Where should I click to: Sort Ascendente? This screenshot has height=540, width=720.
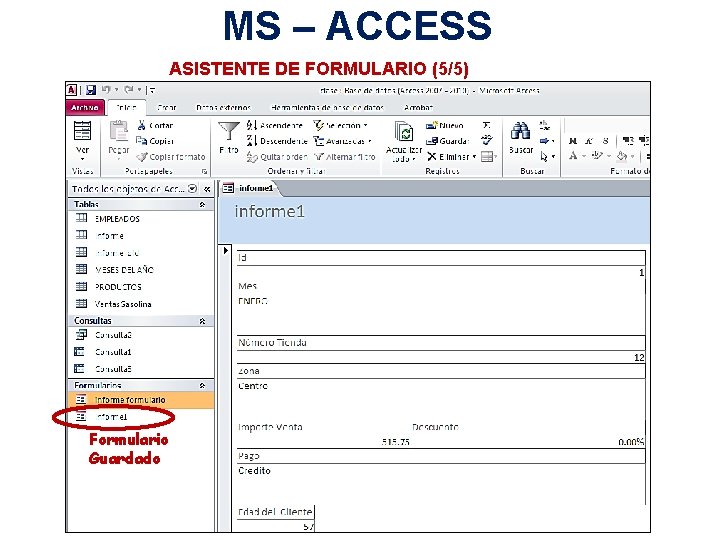(275, 125)
